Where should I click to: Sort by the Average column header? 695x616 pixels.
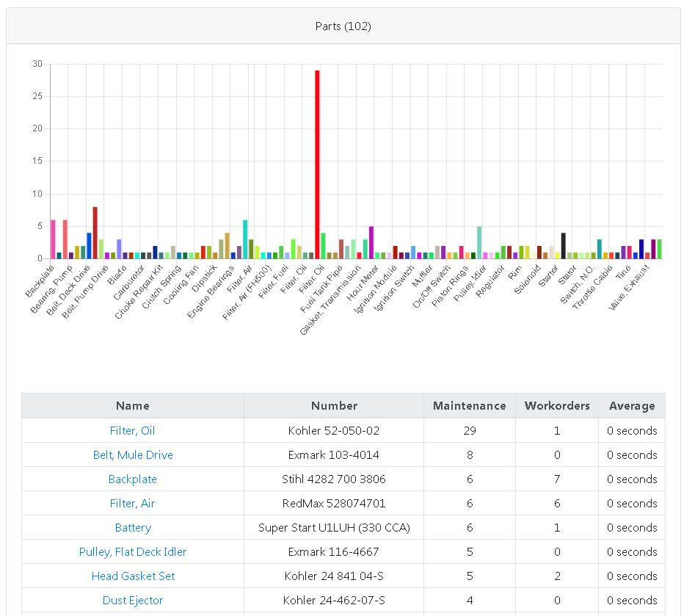click(631, 406)
